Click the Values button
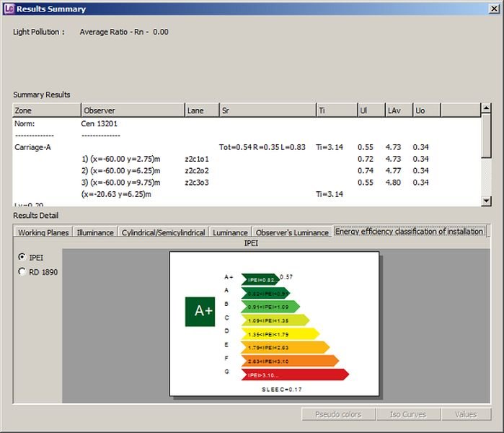The width and height of the screenshot is (504, 433). coord(467,414)
